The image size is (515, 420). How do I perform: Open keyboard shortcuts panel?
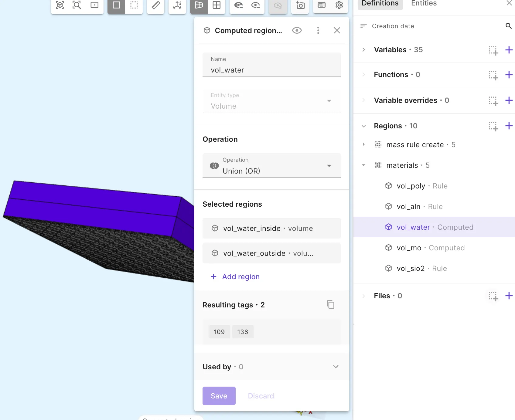pyautogui.click(x=322, y=5)
